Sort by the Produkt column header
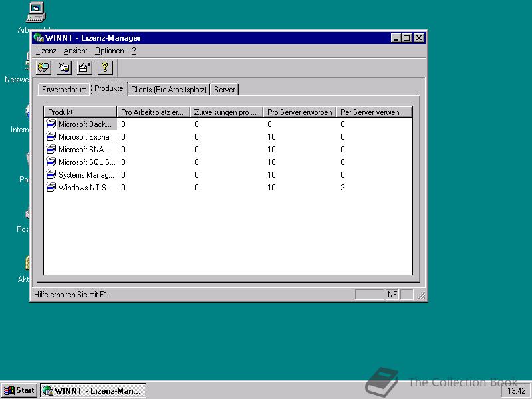This screenshot has height=399, width=532. pyautogui.click(x=80, y=112)
